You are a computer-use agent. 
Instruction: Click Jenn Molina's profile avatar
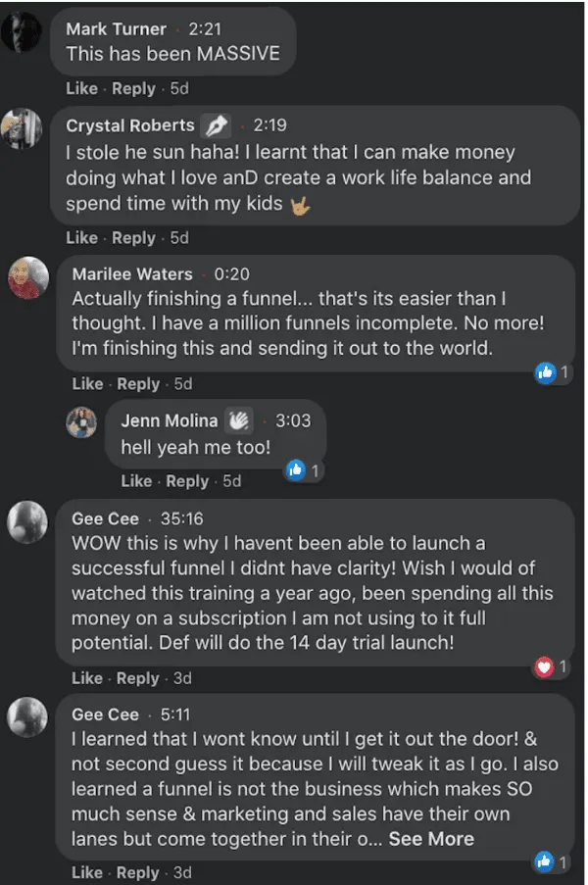point(80,422)
